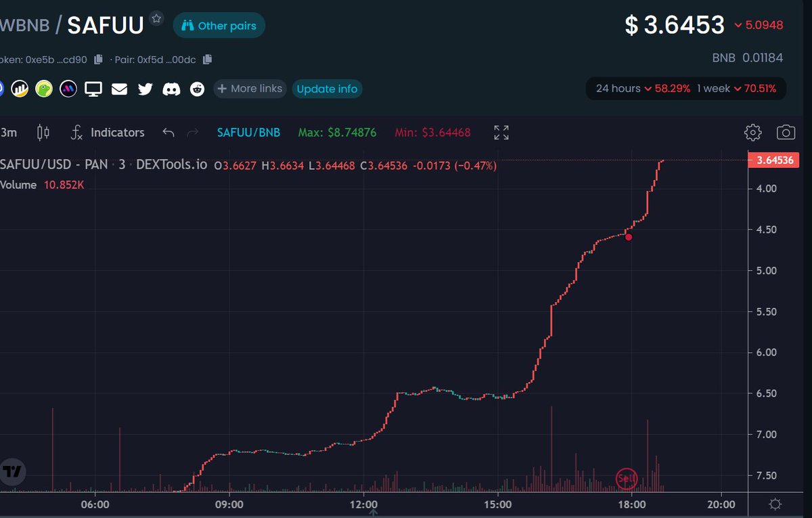Image resolution: width=812 pixels, height=518 pixels.
Task: Open the Indicators menu
Action: pyautogui.click(x=108, y=132)
